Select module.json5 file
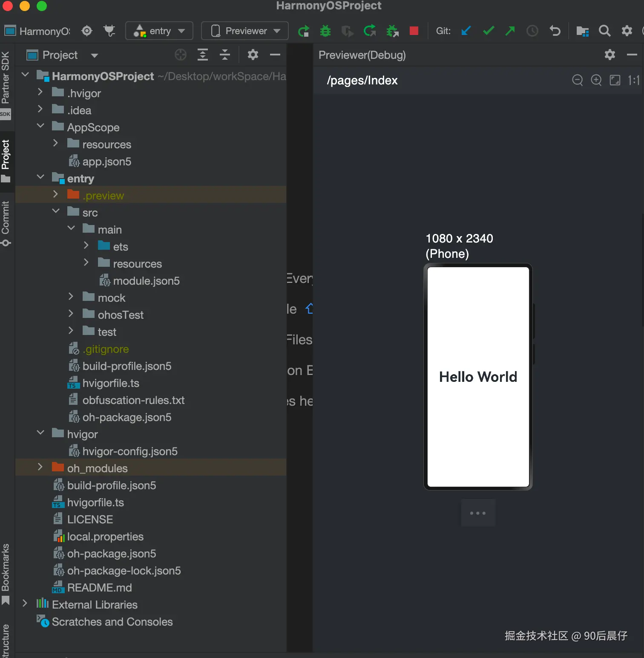Image resolution: width=644 pixels, height=658 pixels. click(x=139, y=281)
